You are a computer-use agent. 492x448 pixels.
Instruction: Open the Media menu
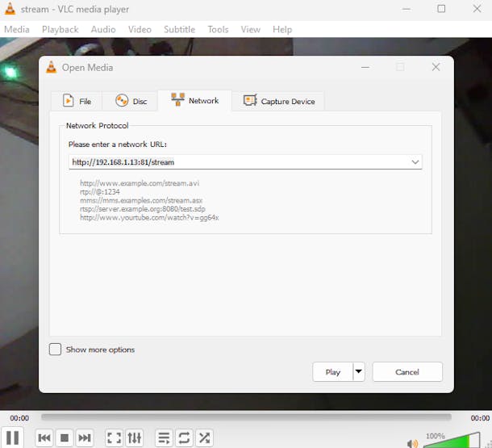(x=17, y=30)
